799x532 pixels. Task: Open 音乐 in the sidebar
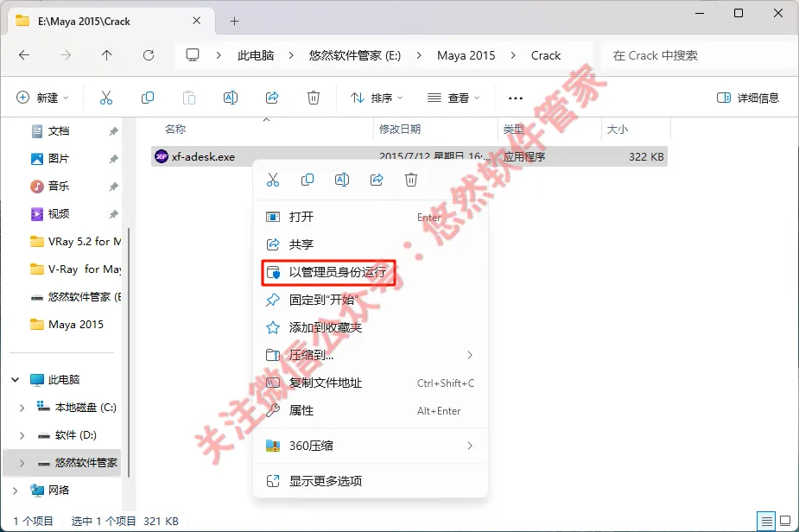(x=59, y=186)
